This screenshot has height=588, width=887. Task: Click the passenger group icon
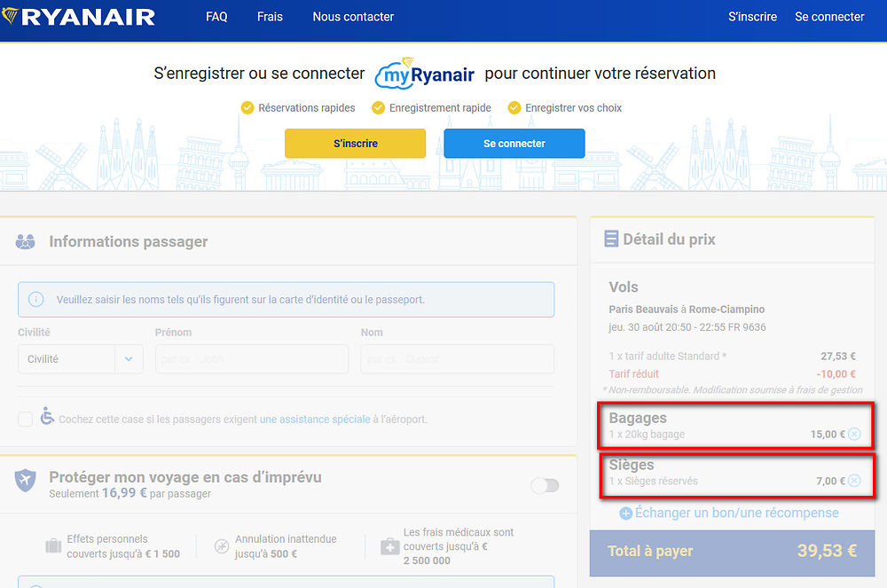coord(26,241)
